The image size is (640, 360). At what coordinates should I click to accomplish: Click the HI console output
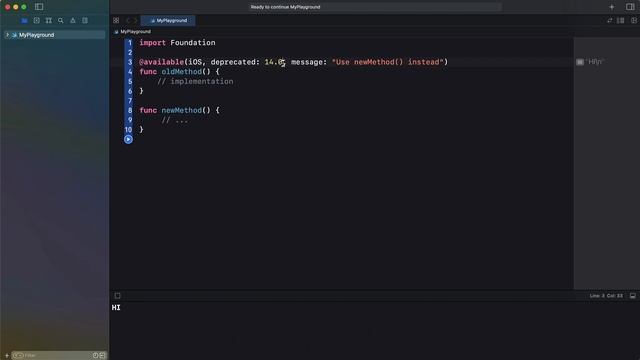click(x=116, y=308)
